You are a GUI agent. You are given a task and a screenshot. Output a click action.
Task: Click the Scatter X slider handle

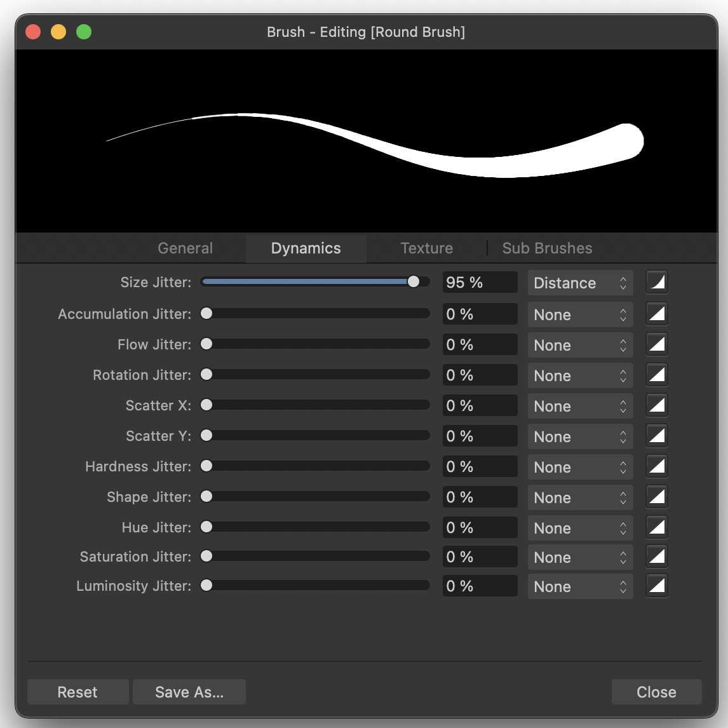click(x=206, y=405)
